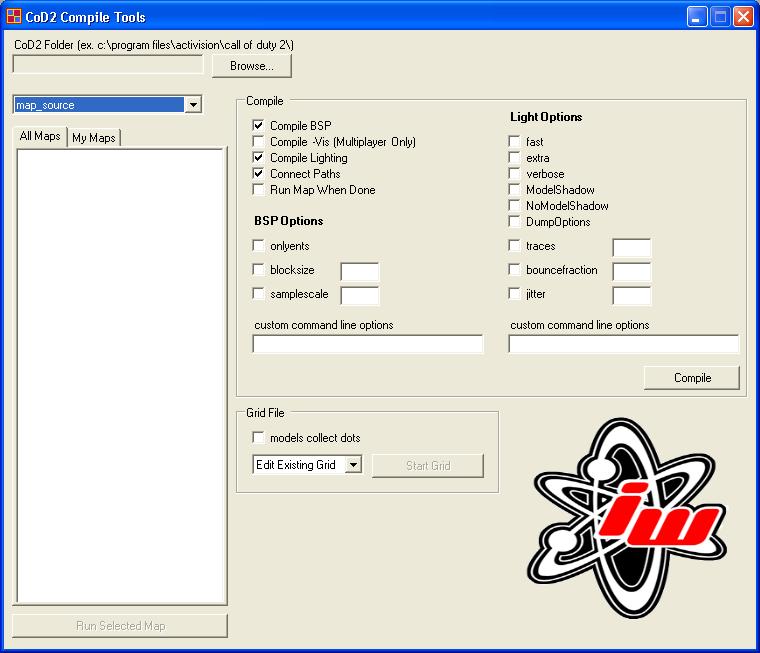
Task: Enable the traces checkbox
Action: click(514, 246)
